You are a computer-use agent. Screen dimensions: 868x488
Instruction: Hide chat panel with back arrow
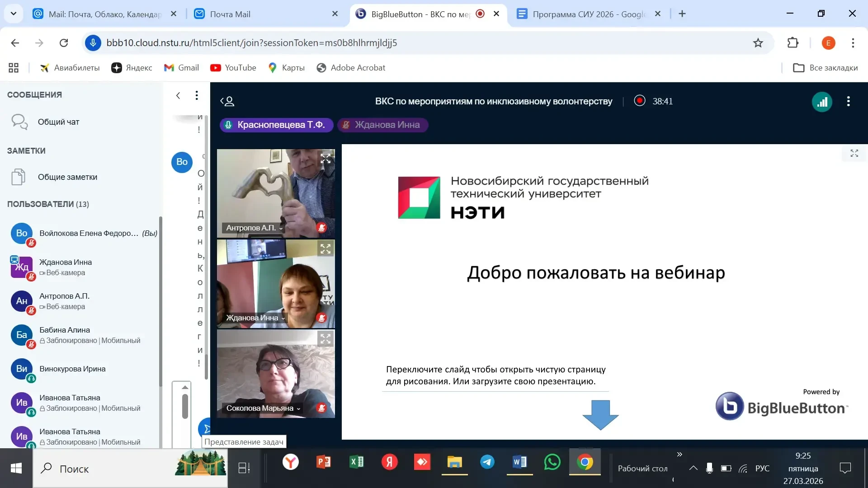coord(178,95)
